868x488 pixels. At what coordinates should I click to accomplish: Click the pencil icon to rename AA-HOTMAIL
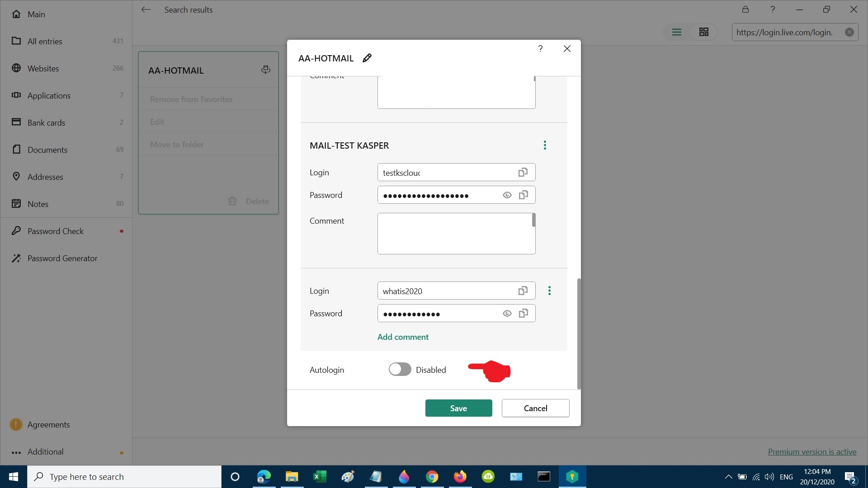click(x=367, y=58)
